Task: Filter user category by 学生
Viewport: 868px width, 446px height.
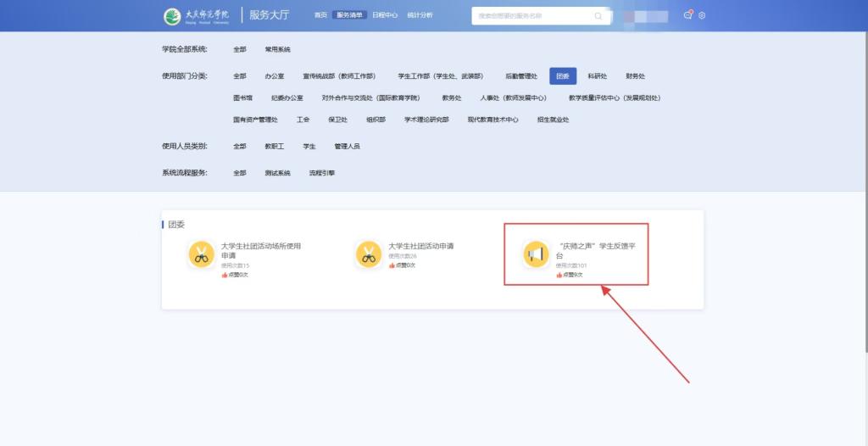Action: (309, 146)
